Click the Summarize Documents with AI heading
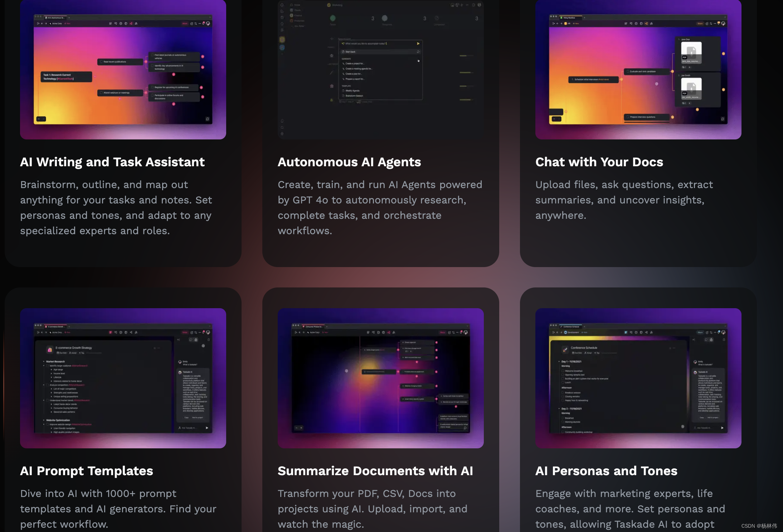 pos(375,471)
